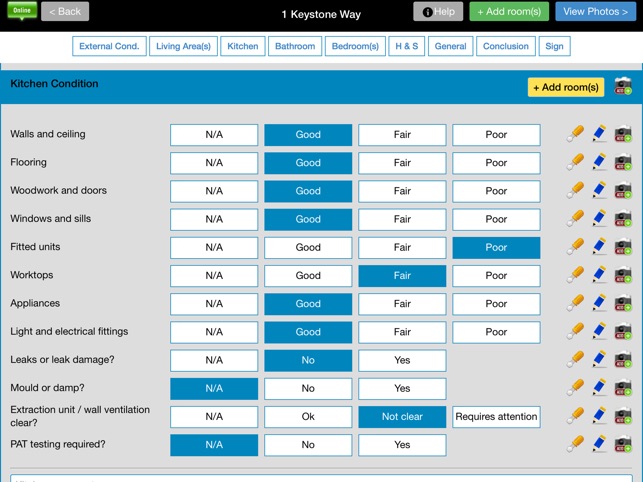Open the Kitchen tab

point(243,46)
